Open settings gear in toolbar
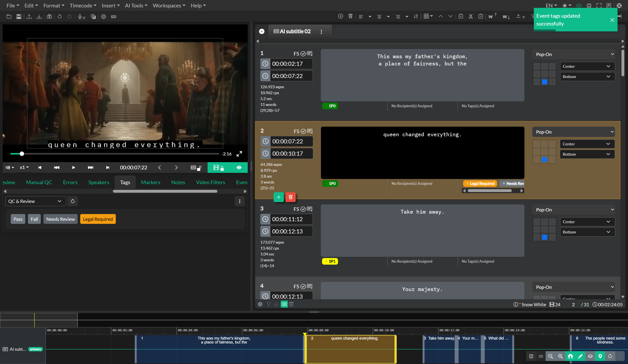628x364 pixels. 104,16
